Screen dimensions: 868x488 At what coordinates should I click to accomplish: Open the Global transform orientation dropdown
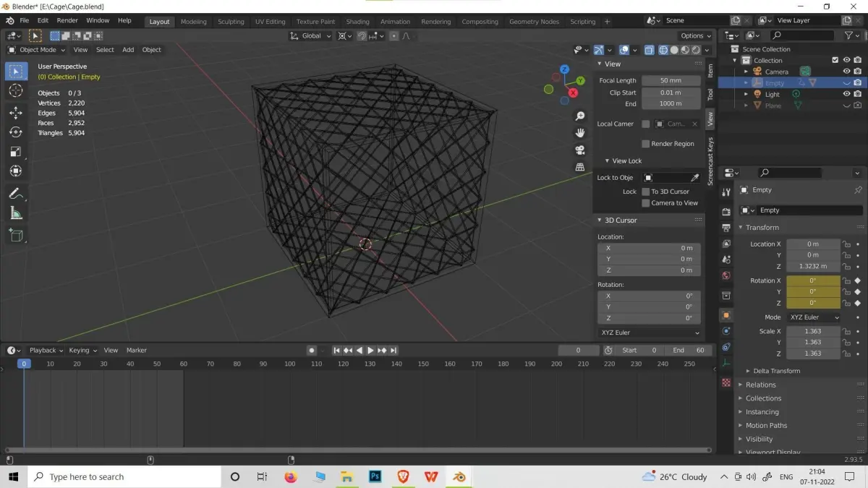(x=311, y=35)
